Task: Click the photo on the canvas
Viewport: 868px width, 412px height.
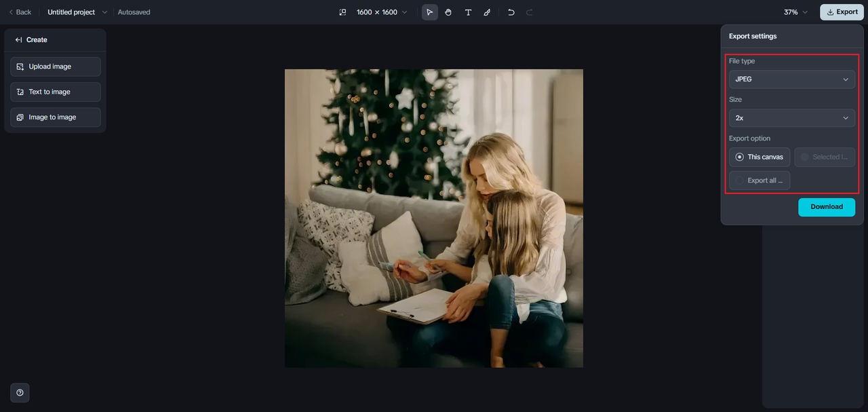Action: tap(434, 218)
